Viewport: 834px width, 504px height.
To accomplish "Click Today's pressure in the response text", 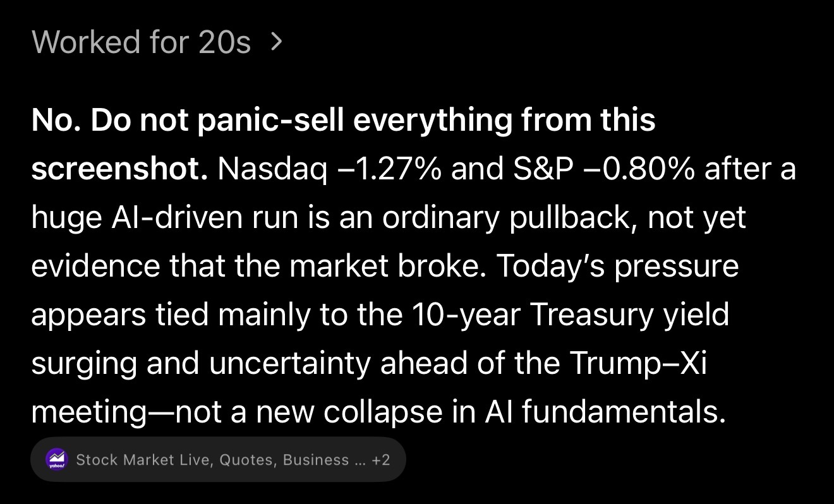I will (617, 266).
